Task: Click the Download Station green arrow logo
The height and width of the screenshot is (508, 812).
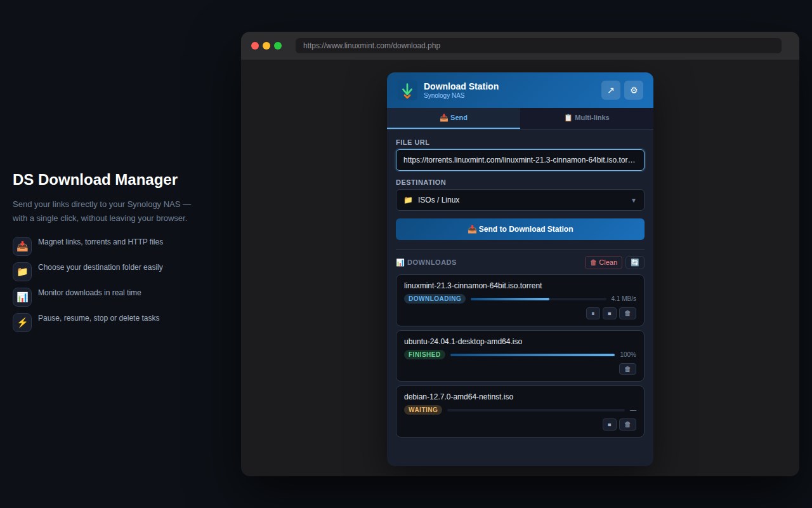Action: (x=407, y=90)
